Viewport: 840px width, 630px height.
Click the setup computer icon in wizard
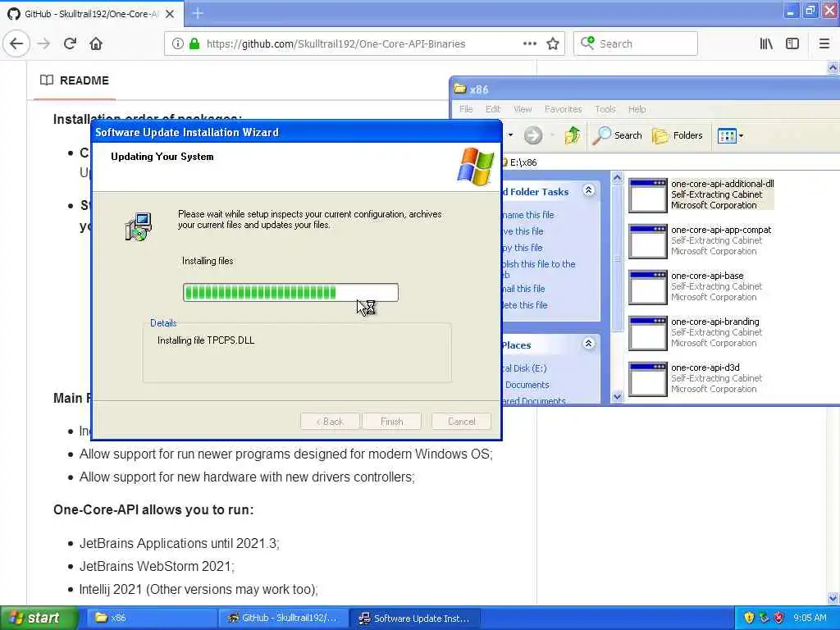(x=138, y=226)
